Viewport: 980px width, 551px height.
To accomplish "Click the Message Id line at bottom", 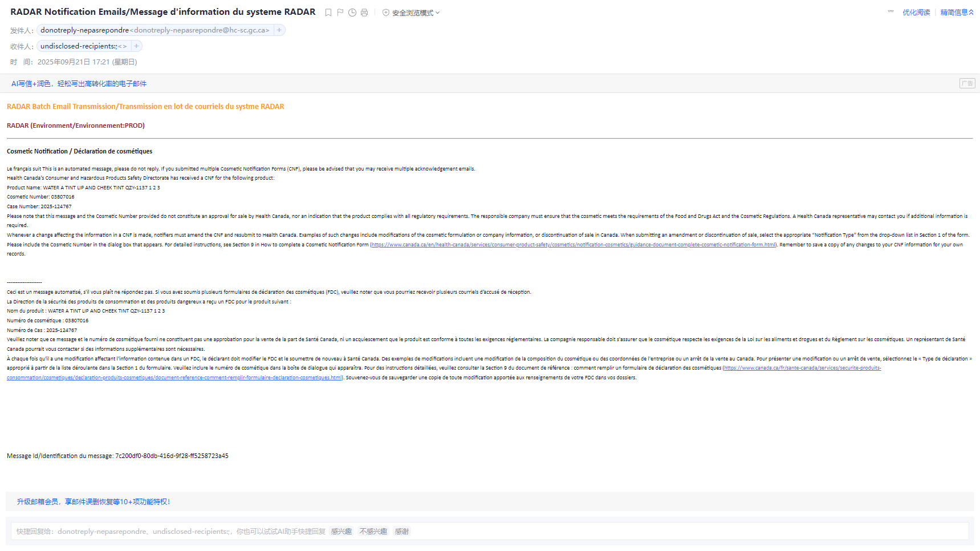I will point(117,456).
